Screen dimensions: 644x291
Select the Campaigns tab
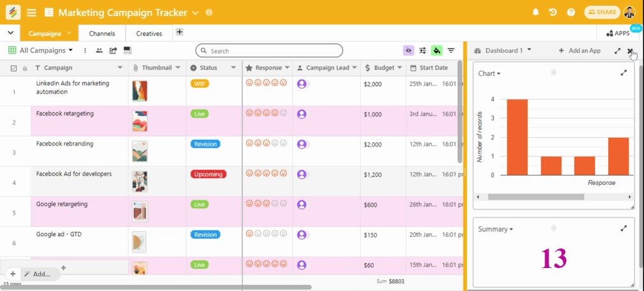pyautogui.click(x=45, y=34)
